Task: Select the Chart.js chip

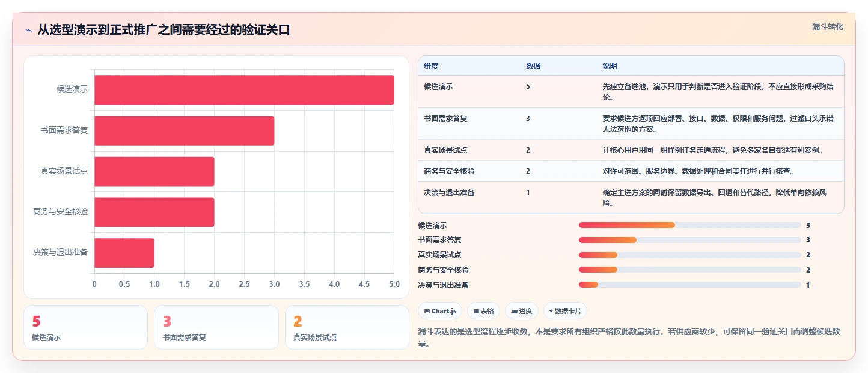Action: pyautogui.click(x=440, y=311)
